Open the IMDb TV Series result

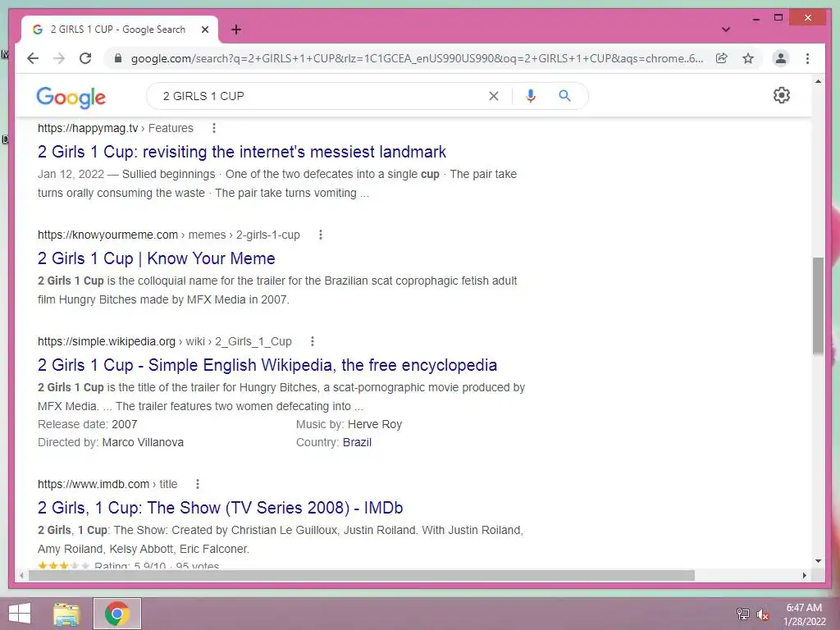[x=220, y=507]
